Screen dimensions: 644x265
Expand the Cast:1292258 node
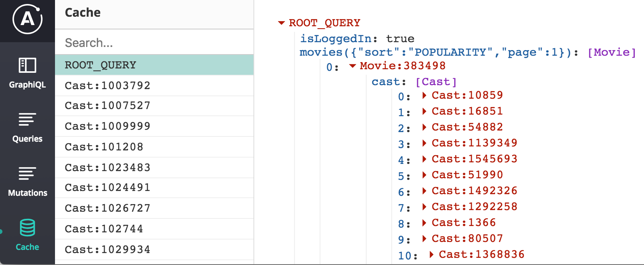pos(424,207)
